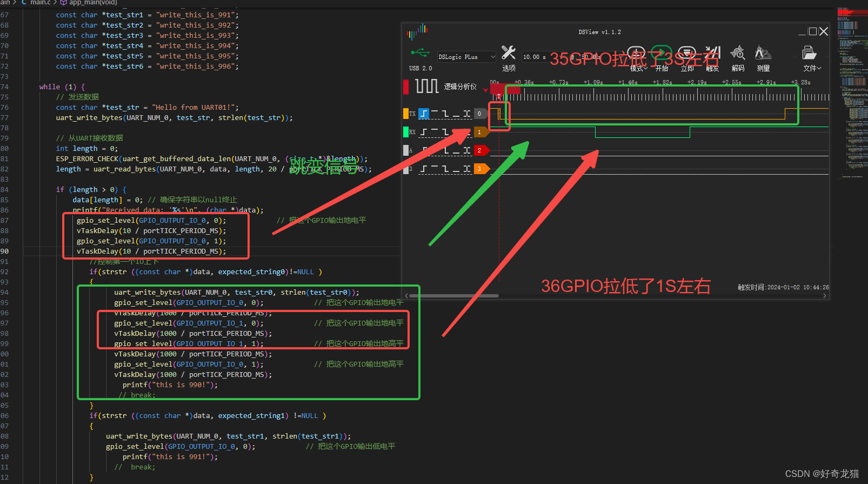Select channel 0 index label on TX row
This screenshot has height=484, width=868.
(x=479, y=114)
